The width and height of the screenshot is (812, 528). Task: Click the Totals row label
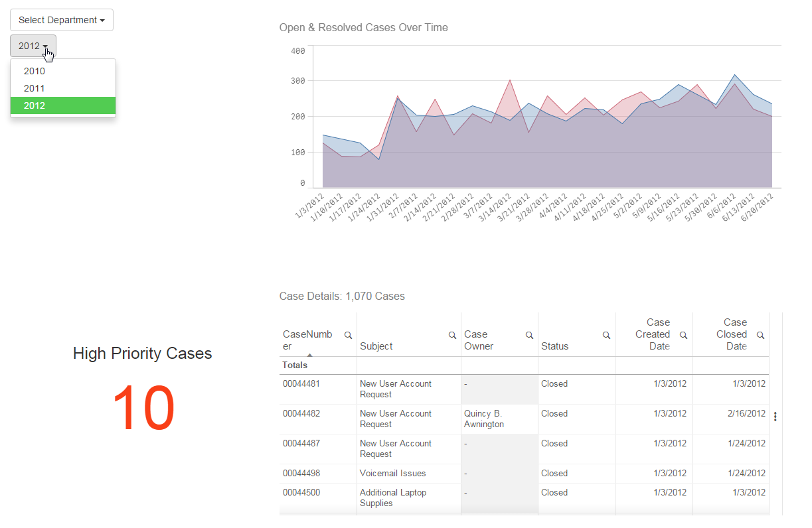pyautogui.click(x=295, y=365)
